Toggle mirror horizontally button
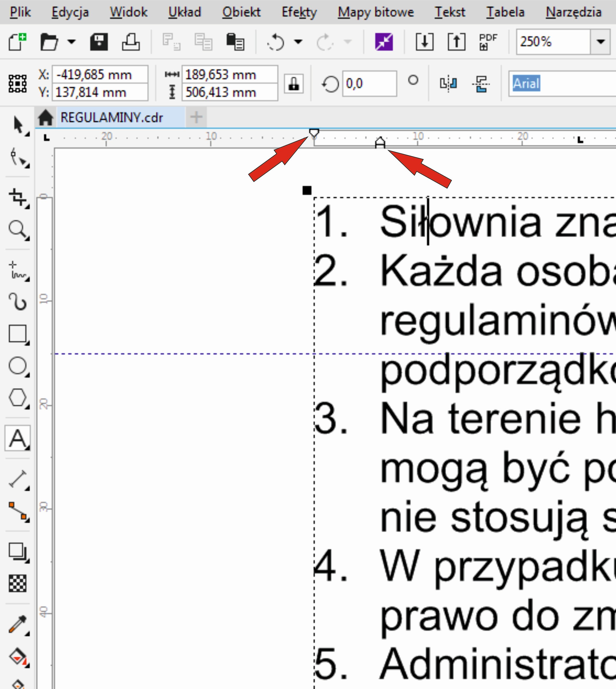 (x=448, y=84)
